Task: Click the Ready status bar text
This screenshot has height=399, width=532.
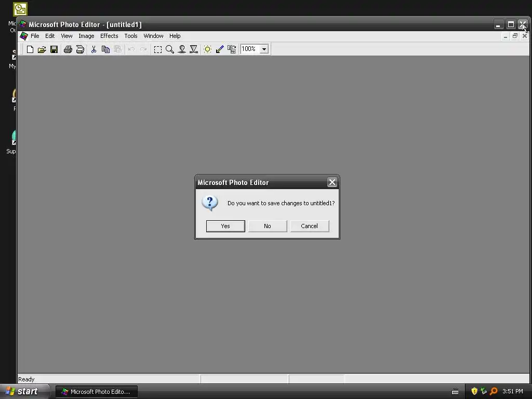Action: click(x=26, y=379)
